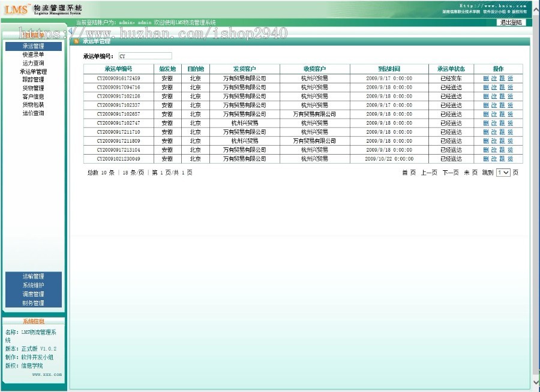Click 改 for order CY20091021230049
Image resolution: width=540 pixels, height=392 pixels.
[x=494, y=159]
